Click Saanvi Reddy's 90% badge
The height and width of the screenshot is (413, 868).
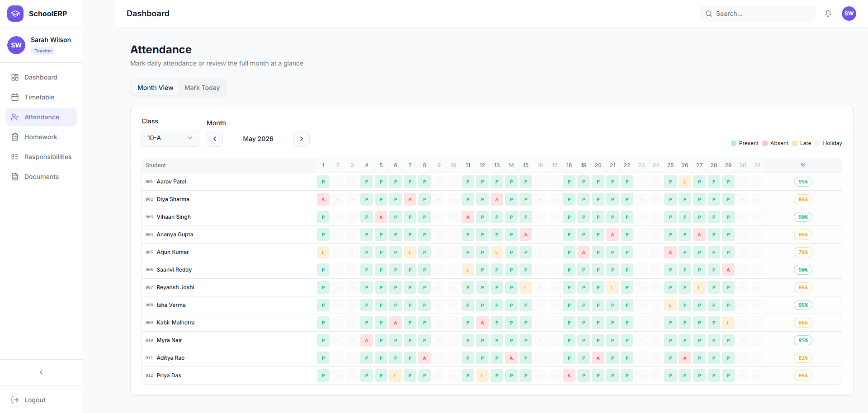coord(803,270)
